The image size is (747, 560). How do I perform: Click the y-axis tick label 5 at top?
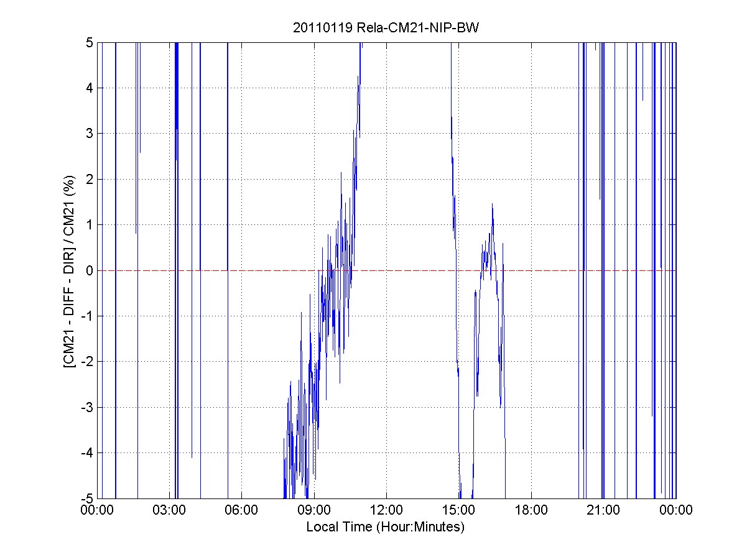(89, 43)
